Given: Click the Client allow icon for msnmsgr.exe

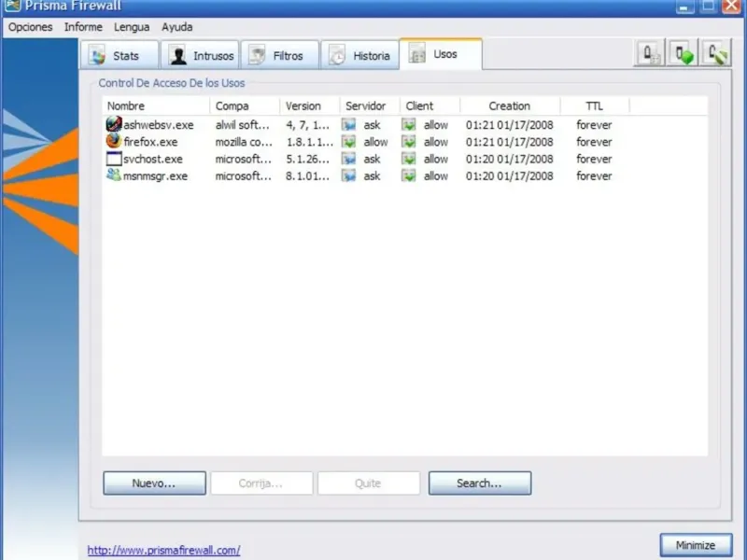Looking at the screenshot, I should pos(409,176).
